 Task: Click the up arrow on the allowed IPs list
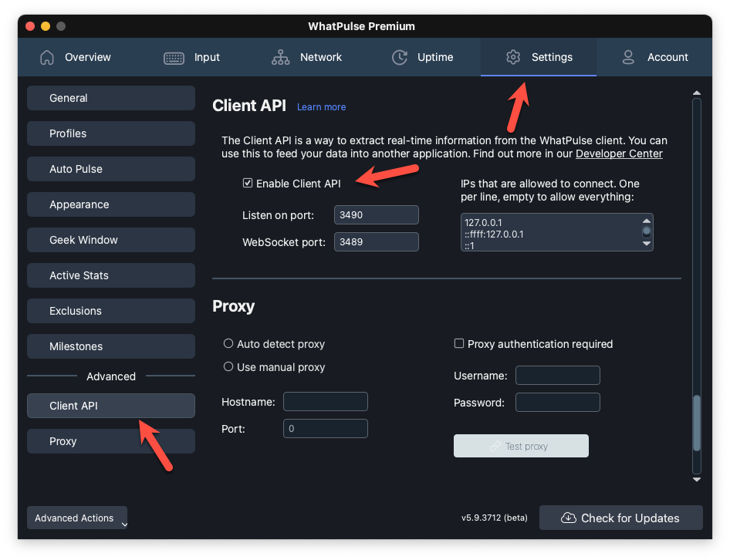(x=645, y=220)
